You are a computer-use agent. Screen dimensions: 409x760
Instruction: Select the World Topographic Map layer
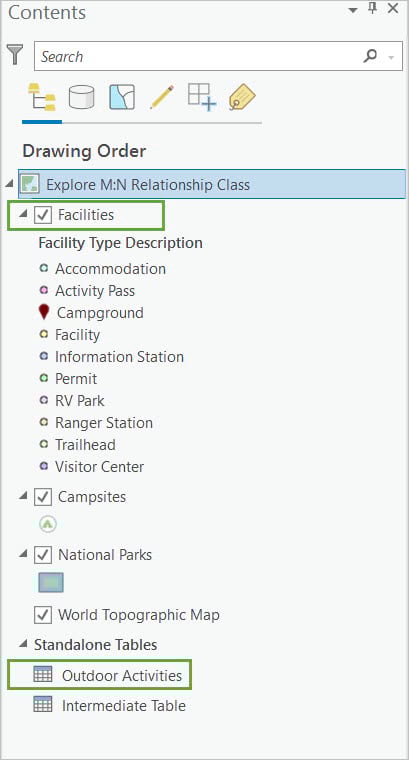pos(139,615)
